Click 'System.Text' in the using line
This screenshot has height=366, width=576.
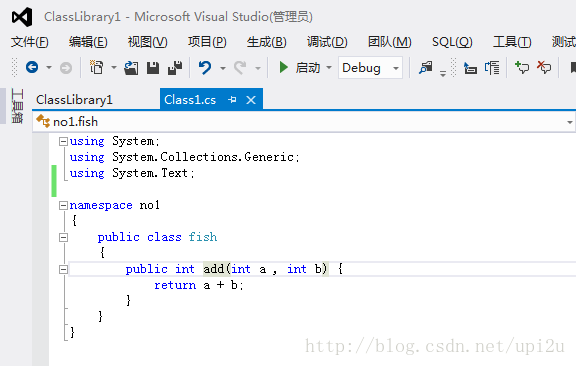tap(150, 173)
